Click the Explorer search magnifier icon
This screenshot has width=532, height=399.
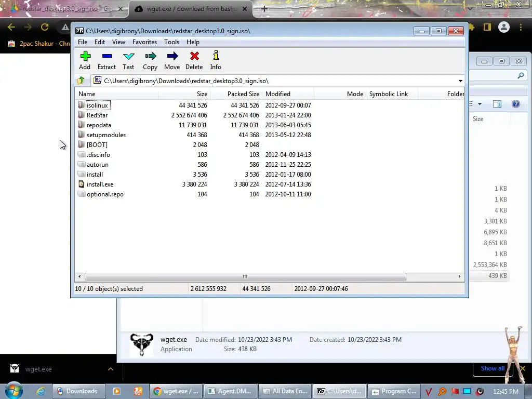(x=521, y=75)
